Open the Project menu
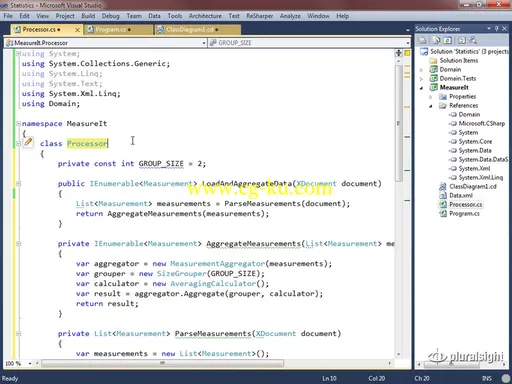This screenshot has width=512, height=384. [x=65, y=16]
